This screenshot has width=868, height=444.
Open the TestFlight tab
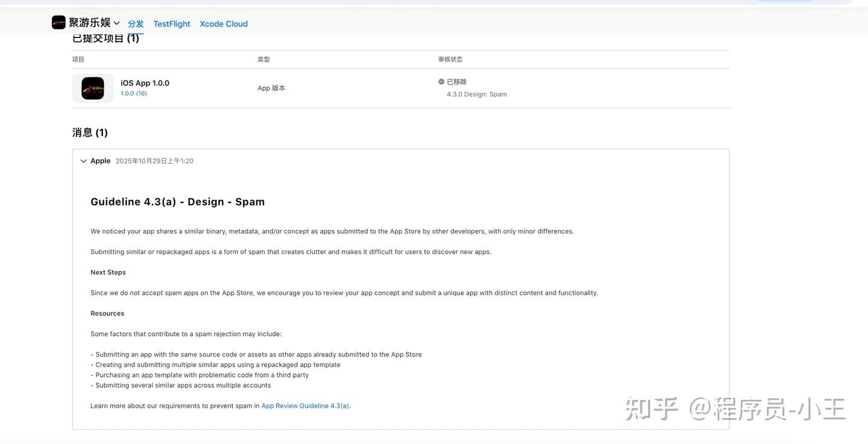coord(172,24)
